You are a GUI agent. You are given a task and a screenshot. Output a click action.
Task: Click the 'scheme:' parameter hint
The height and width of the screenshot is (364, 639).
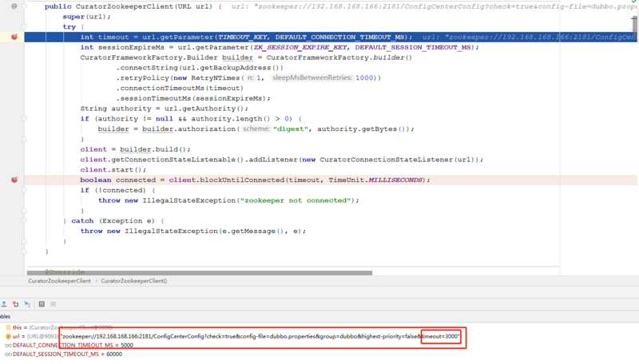click(x=256, y=129)
